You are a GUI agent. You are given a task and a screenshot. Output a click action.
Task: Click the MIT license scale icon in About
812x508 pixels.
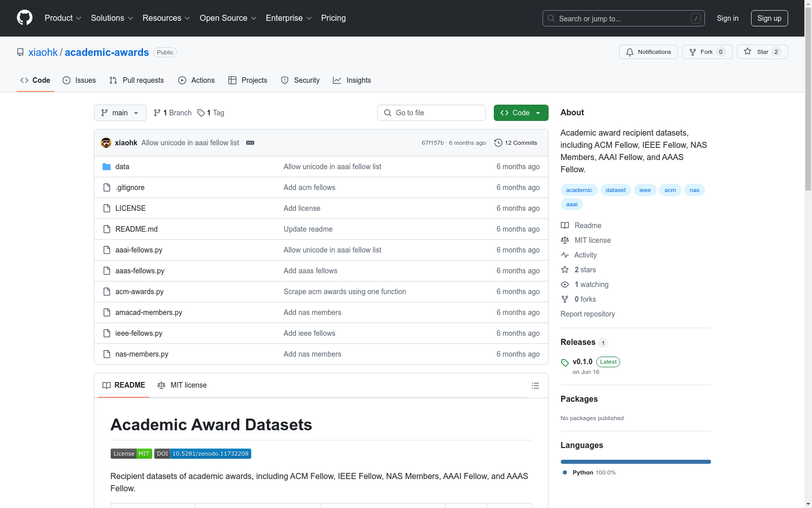565,240
